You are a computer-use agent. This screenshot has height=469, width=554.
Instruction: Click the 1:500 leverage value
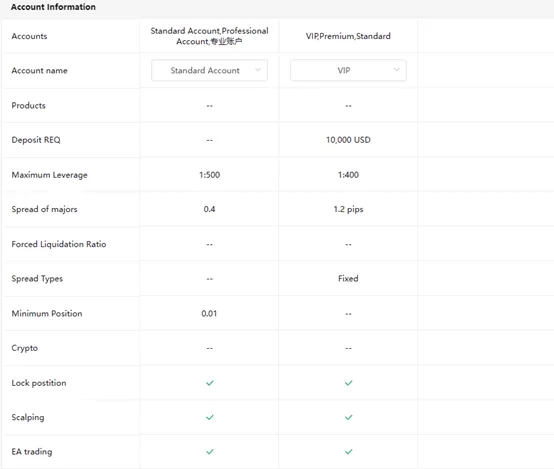[x=210, y=175]
